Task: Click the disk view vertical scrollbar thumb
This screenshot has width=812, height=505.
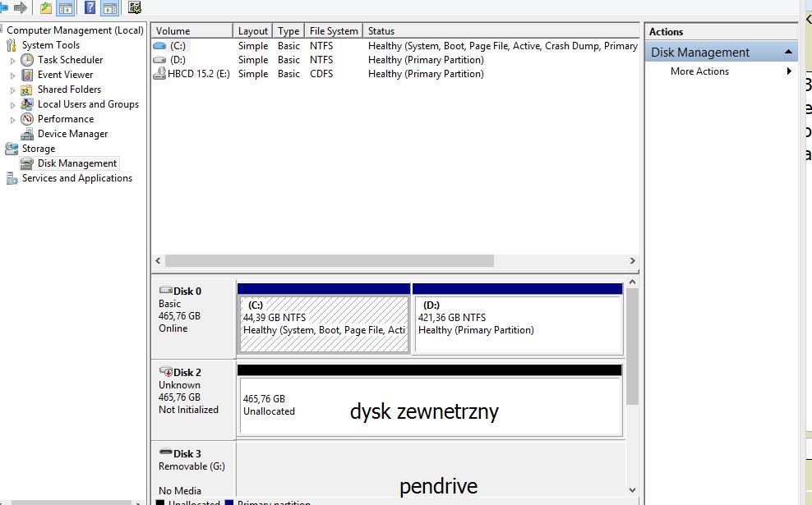Action: pyautogui.click(x=632, y=347)
